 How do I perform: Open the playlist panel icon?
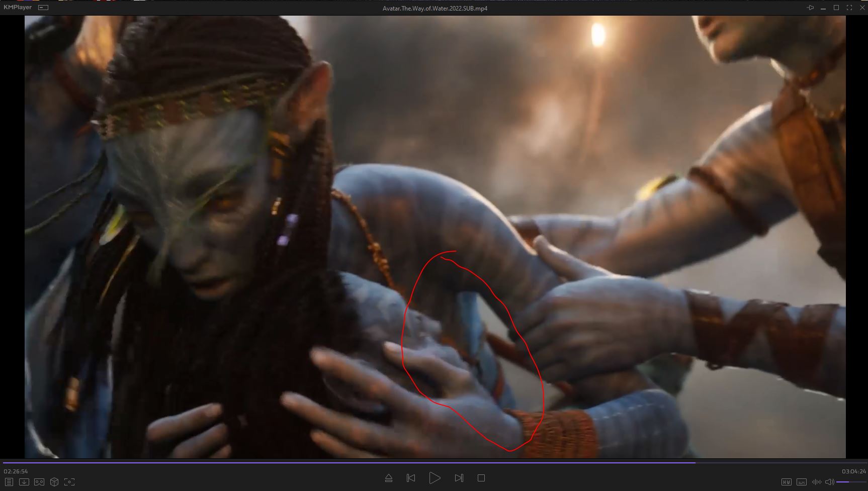click(9, 482)
